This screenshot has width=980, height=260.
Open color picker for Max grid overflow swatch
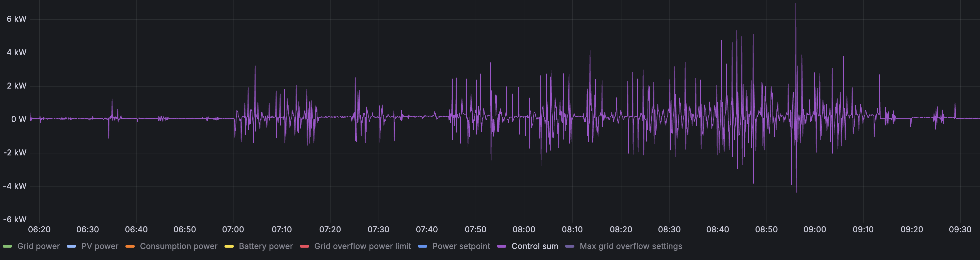point(569,247)
